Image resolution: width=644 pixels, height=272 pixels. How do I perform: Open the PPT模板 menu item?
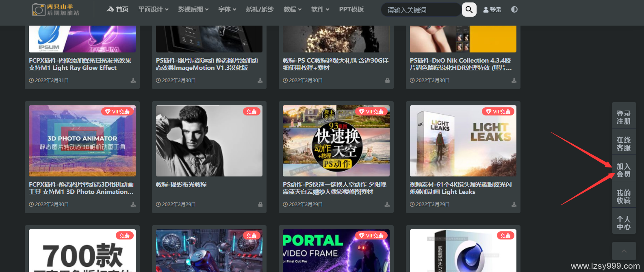coord(351,9)
